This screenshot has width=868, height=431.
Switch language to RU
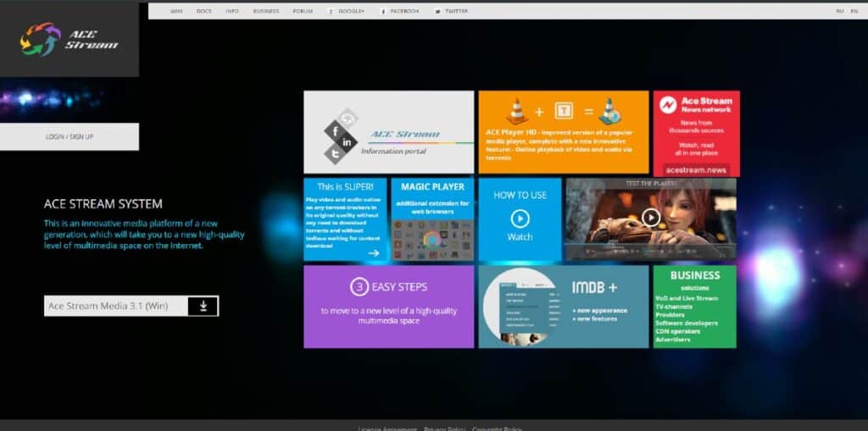[x=840, y=11]
